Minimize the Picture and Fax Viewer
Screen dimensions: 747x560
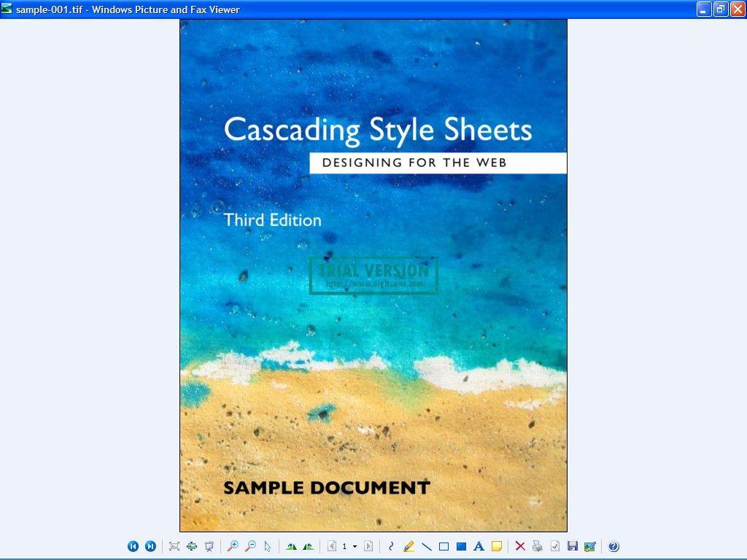tap(704, 9)
